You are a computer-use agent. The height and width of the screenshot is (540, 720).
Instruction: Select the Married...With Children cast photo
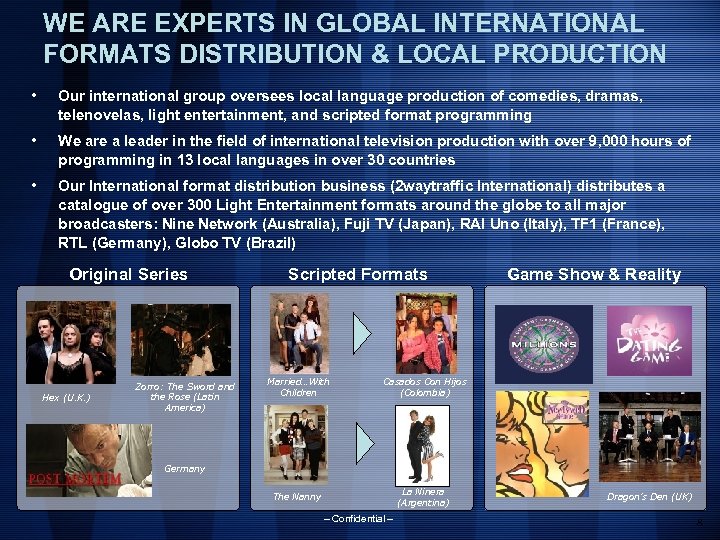tap(299, 334)
